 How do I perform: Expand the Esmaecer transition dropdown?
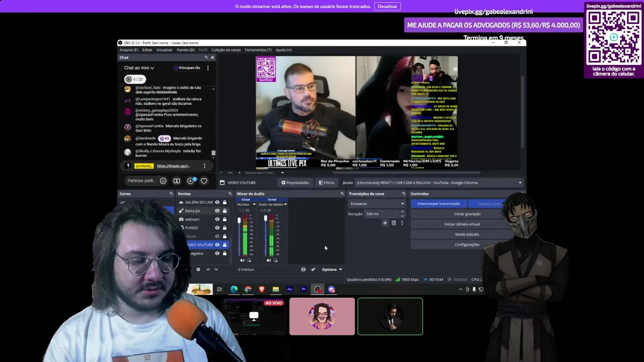(377, 204)
